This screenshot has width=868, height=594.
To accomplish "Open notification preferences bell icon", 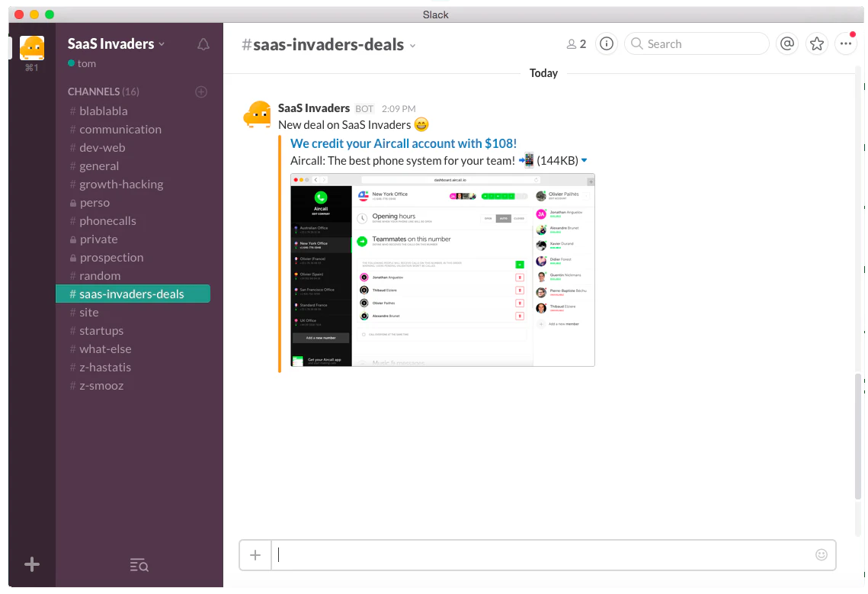I will click(203, 44).
